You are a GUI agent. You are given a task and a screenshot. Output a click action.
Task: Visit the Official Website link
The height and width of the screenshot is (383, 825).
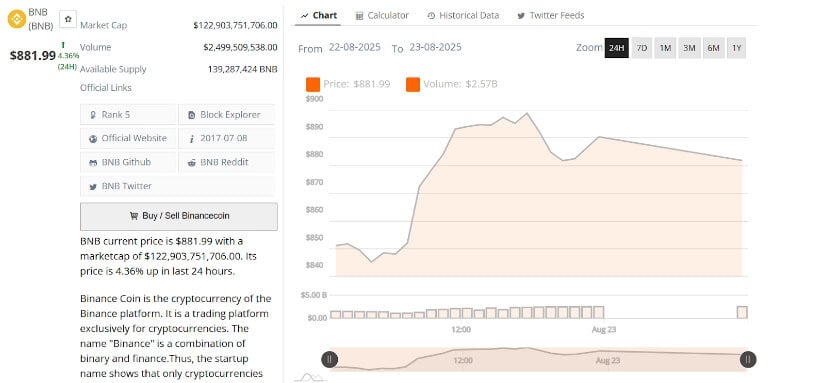point(128,138)
